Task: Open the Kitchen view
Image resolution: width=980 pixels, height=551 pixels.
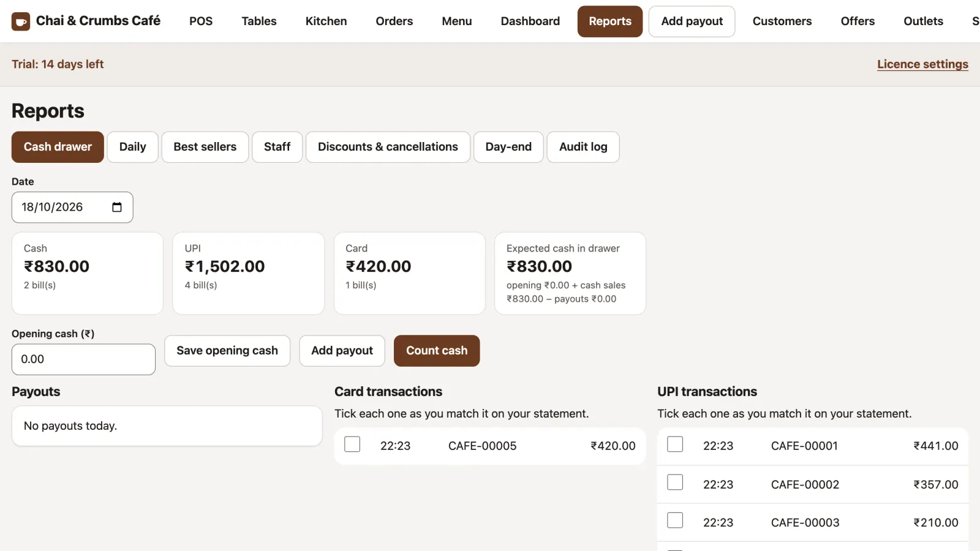Action: point(326,21)
